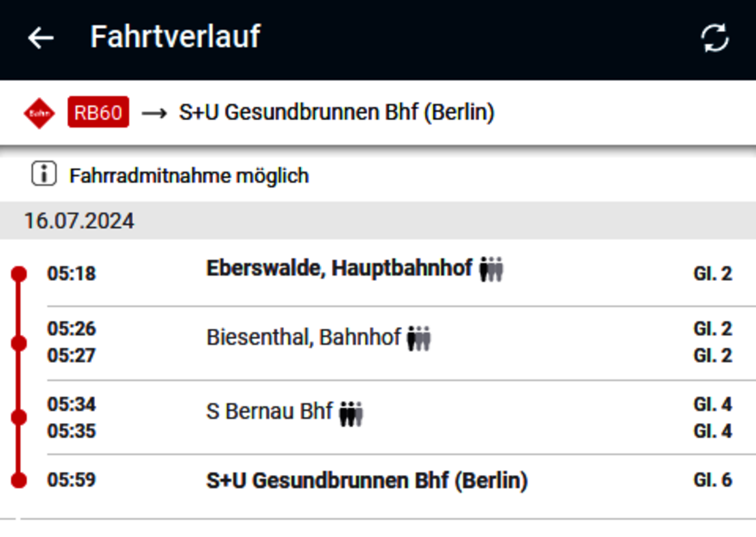Click the red marker for Biesenthal
Image resolution: width=756 pixels, height=537 pixels.
coord(19,343)
